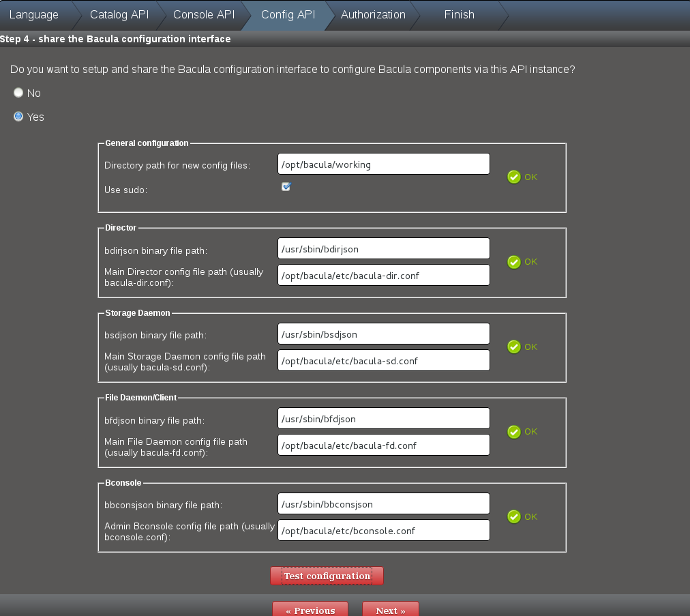Click the Test configuration button

coord(327,576)
